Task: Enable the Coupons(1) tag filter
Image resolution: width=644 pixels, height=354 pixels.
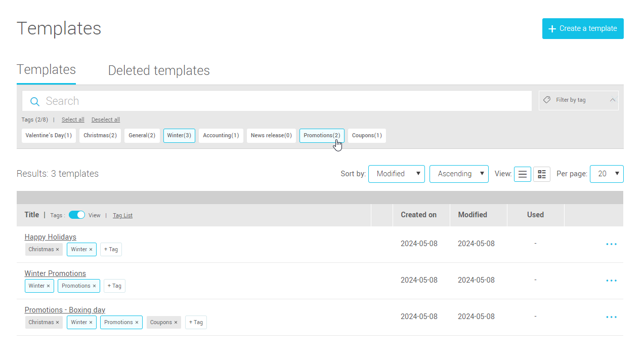Action: click(367, 136)
